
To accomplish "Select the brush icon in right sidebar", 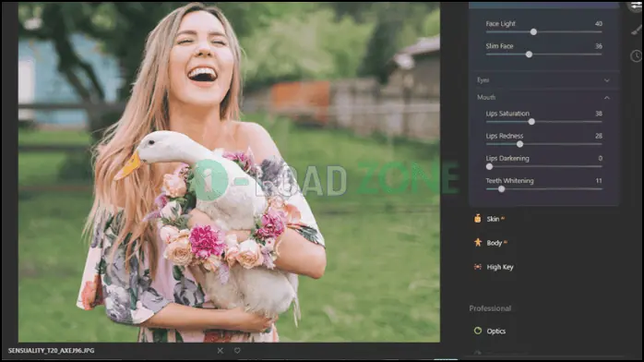I will [x=637, y=30].
